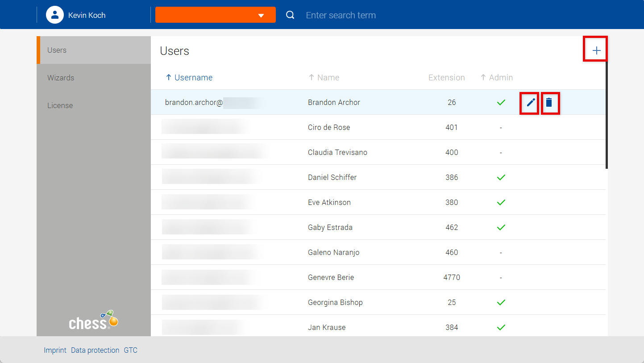Delete Brandon Archor using trash icon
This screenshot has height=363, width=644.
[x=549, y=103]
